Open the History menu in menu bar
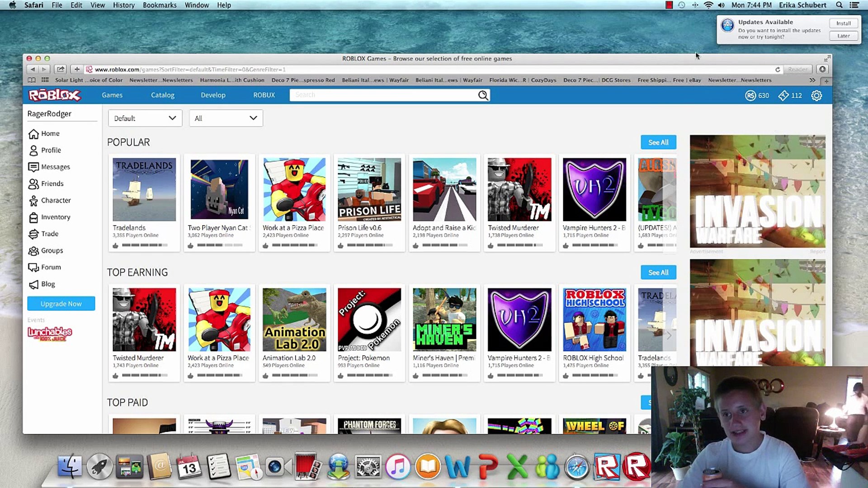This screenshot has width=868, height=488. 123,5
